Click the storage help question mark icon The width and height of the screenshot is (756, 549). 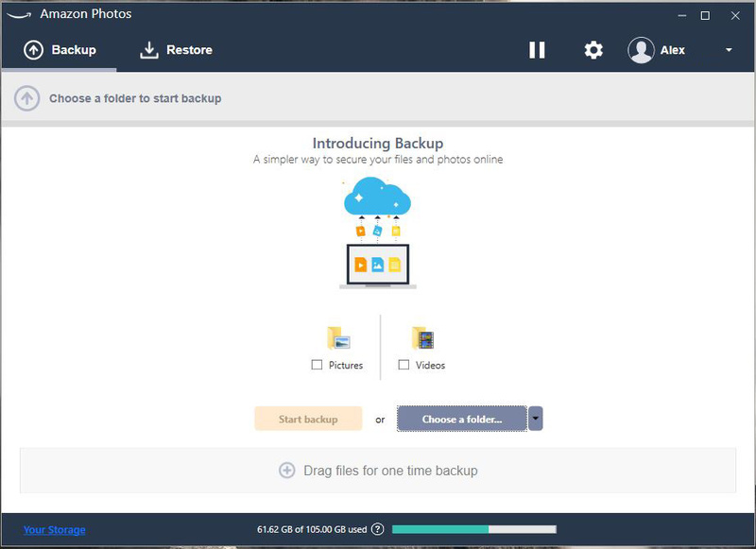(x=377, y=529)
